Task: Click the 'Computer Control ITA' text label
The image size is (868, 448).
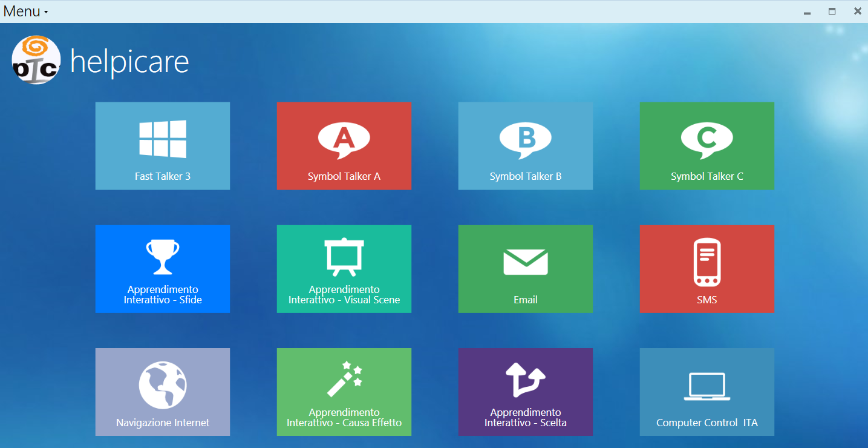Action: (706, 423)
